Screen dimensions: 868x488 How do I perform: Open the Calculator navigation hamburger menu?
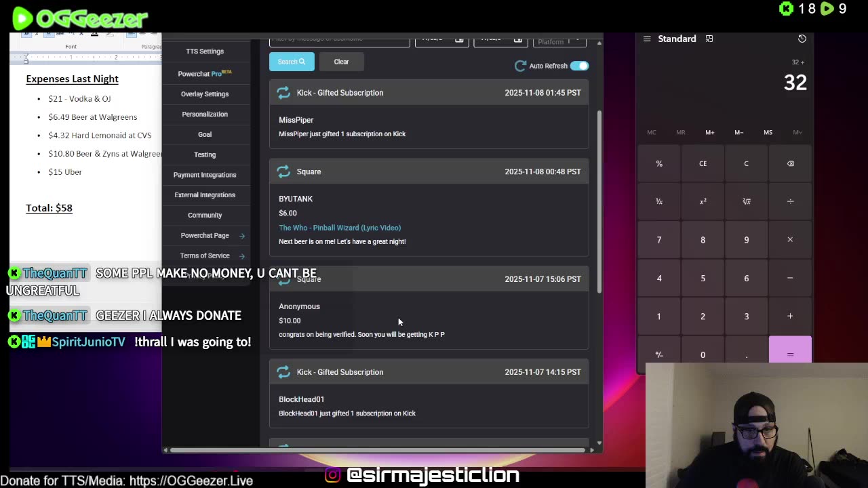(647, 39)
